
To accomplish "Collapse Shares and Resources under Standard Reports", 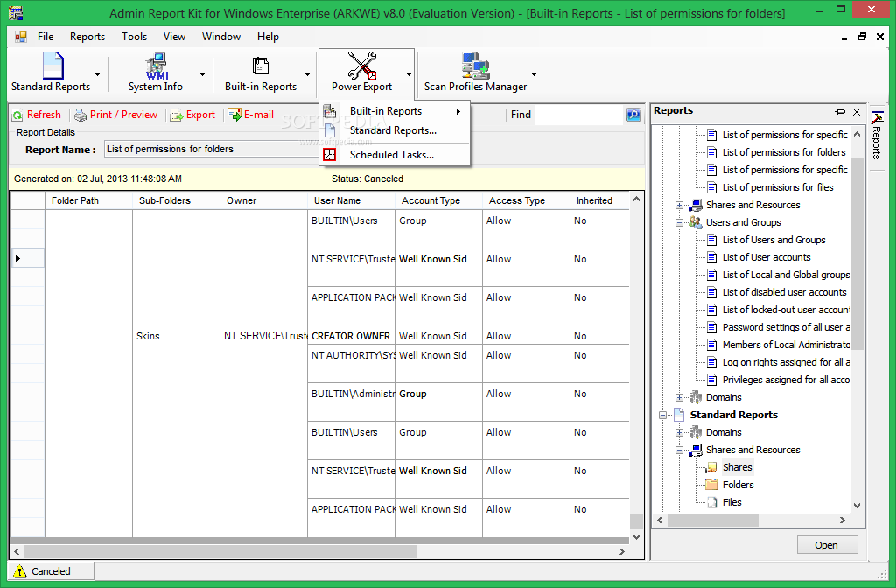I will (x=679, y=451).
